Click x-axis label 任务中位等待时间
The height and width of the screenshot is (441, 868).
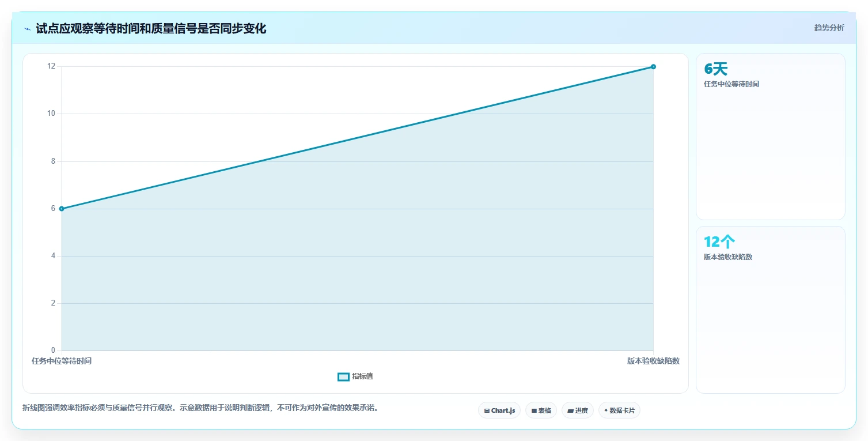pos(62,361)
